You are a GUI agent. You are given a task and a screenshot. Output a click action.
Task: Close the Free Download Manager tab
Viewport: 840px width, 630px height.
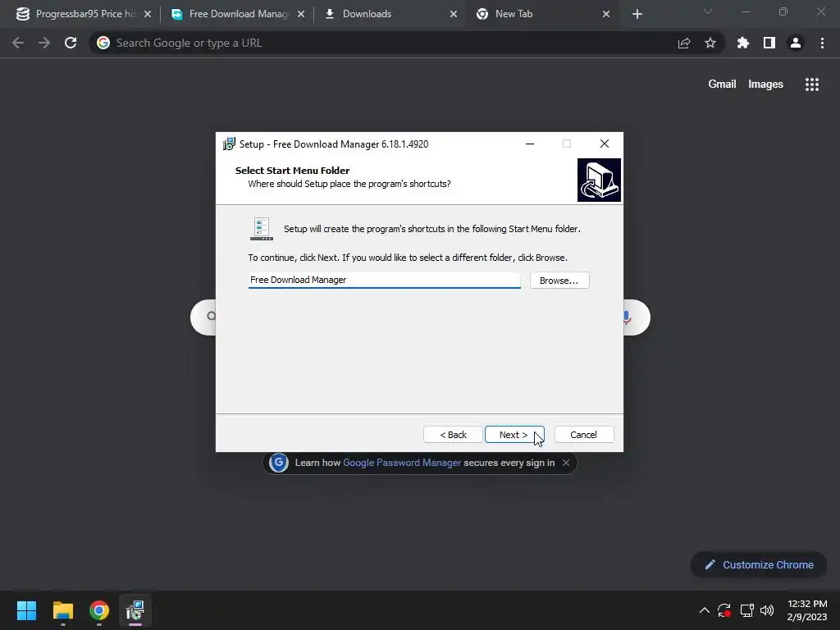pos(301,14)
